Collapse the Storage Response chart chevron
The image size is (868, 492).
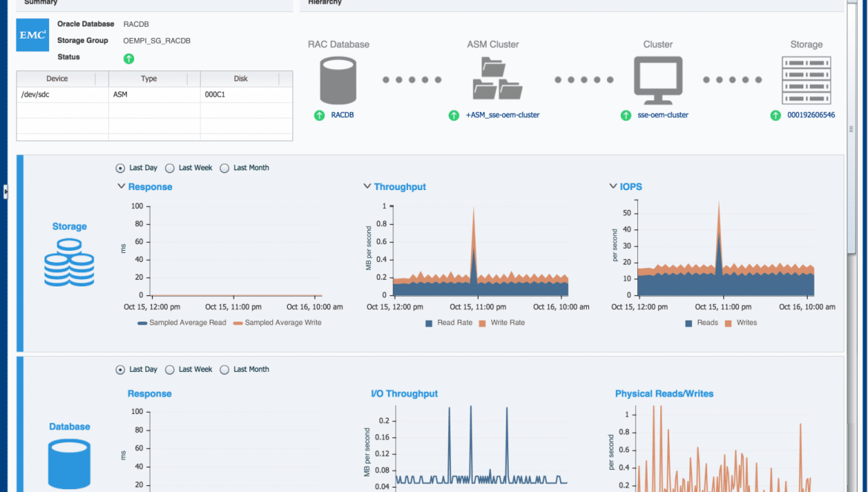[x=121, y=186]
